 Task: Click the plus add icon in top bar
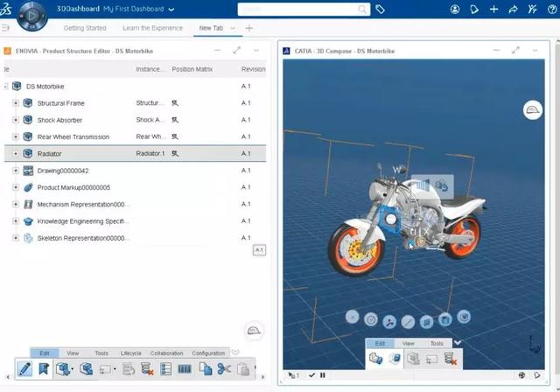(493, 10)
